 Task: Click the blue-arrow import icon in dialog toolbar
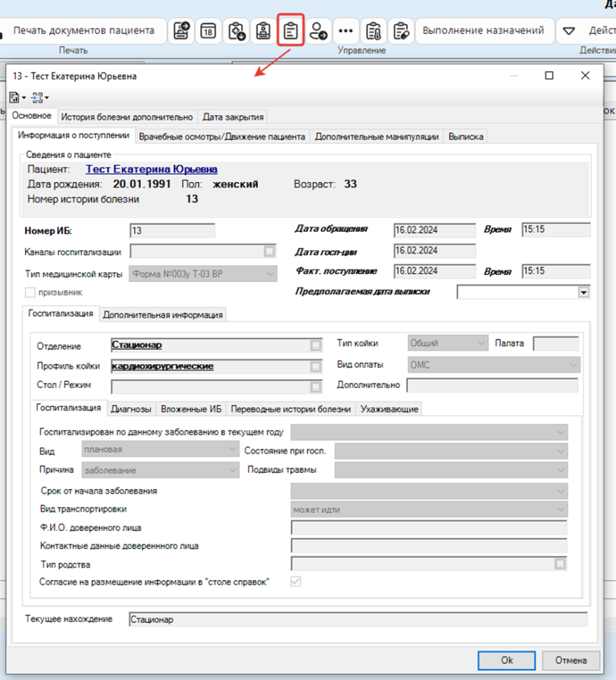tap(38, 98)
